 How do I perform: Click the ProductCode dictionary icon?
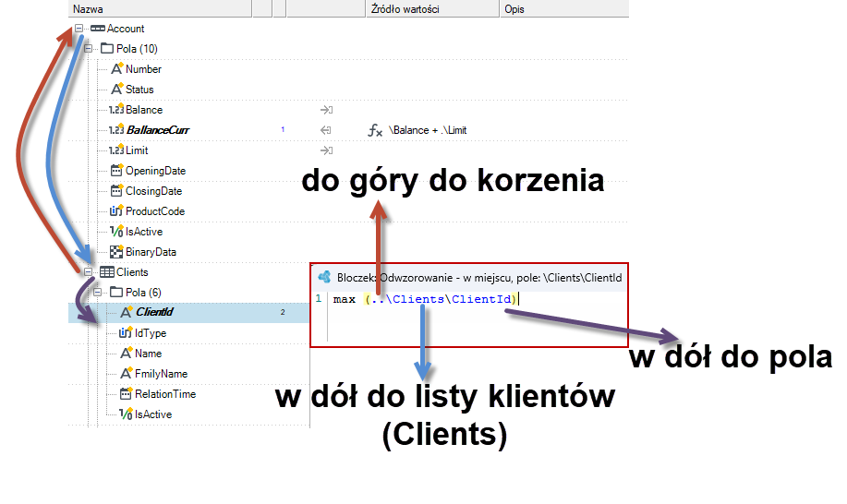point(116,211)
